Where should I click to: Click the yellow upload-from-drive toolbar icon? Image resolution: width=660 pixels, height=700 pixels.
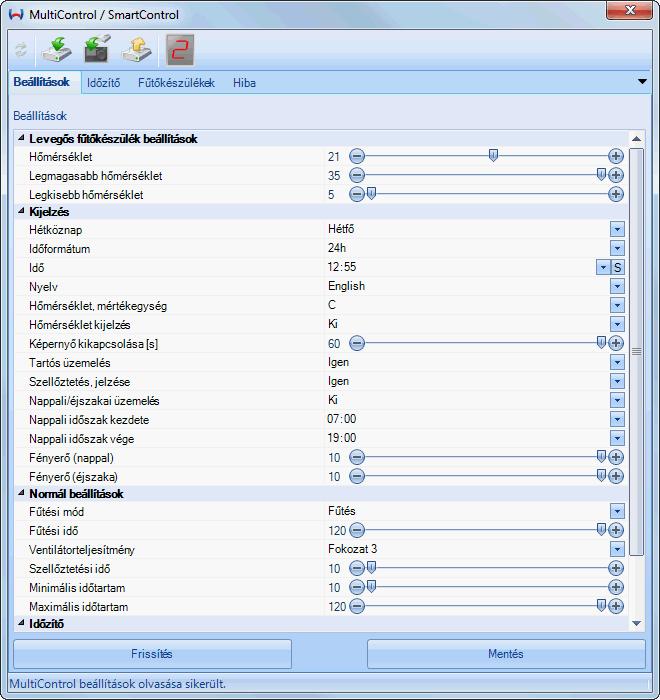137,49
